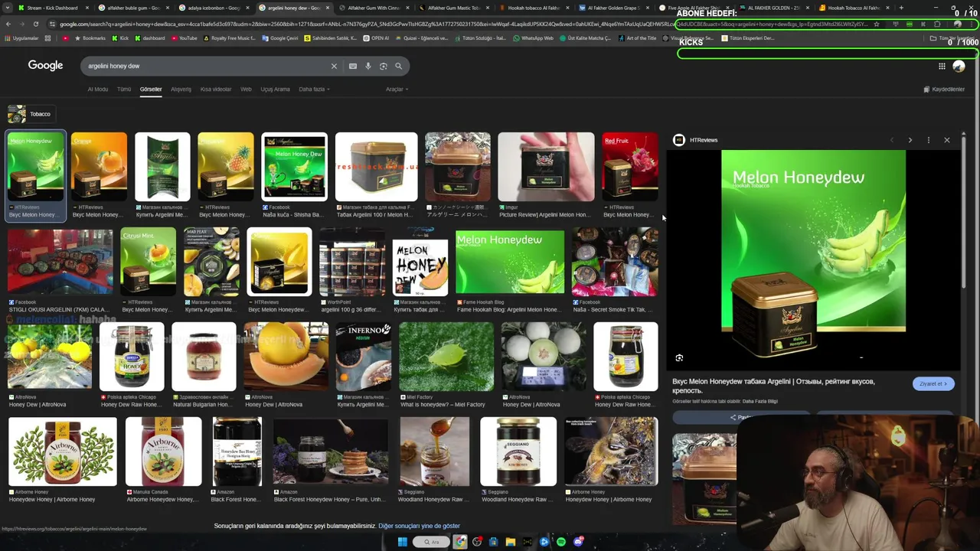Open Microsoft Store from the taskbar
Viewport: 980px width, 551px height.
[494, 542]
